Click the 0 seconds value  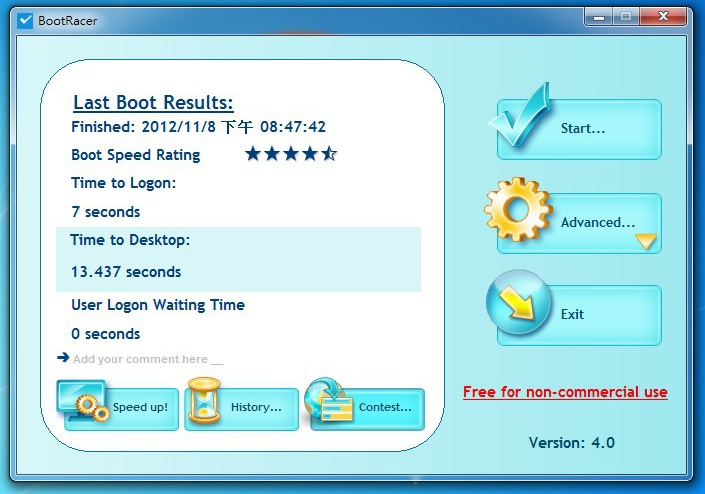tap(106, 334)
